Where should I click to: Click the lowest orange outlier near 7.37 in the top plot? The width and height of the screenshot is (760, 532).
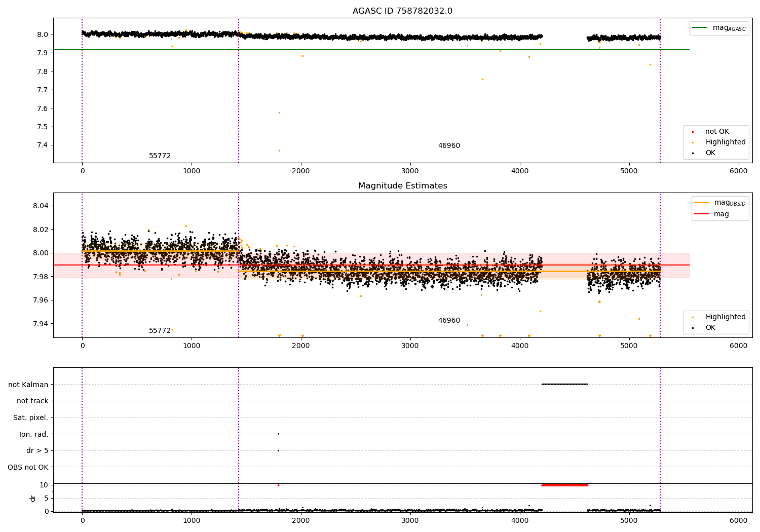[279, 150]
